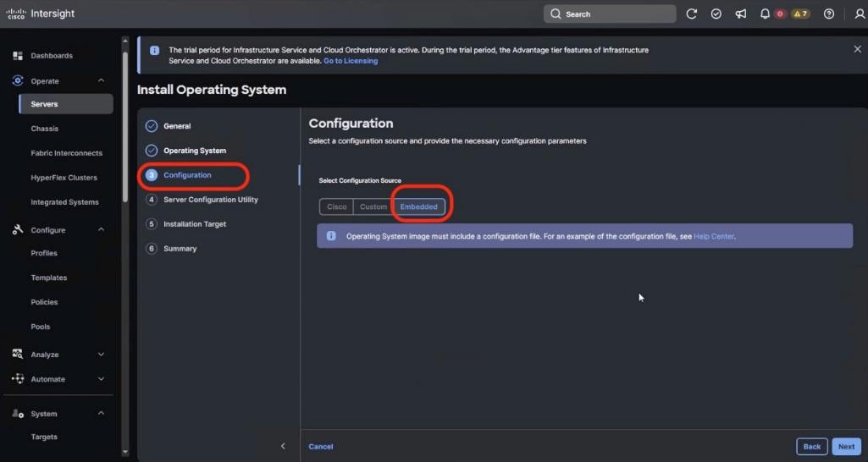Click info icon in configuration file notice
The image size is (868, 462).
point(331,236)
